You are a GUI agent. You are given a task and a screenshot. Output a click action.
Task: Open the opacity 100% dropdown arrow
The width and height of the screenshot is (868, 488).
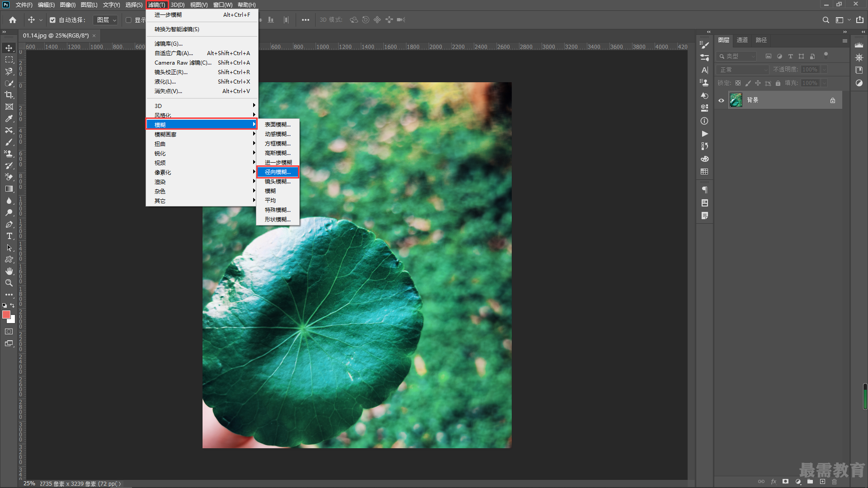(825, 70)
